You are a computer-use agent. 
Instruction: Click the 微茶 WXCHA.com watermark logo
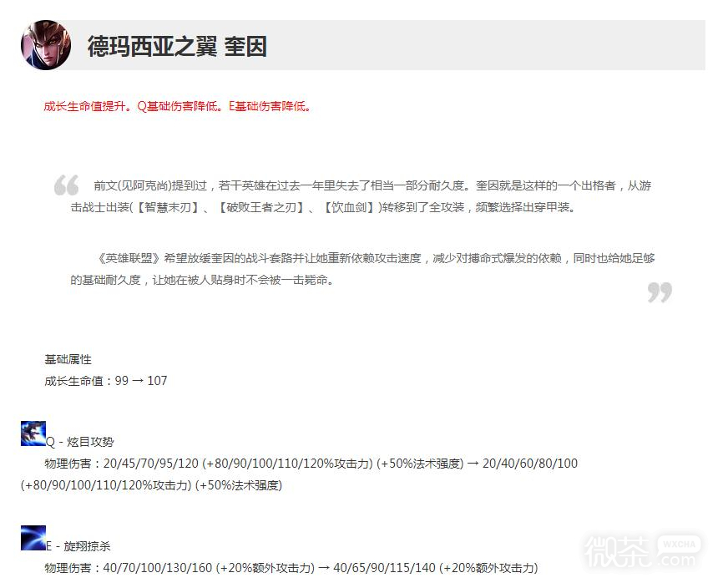[641, 551]
